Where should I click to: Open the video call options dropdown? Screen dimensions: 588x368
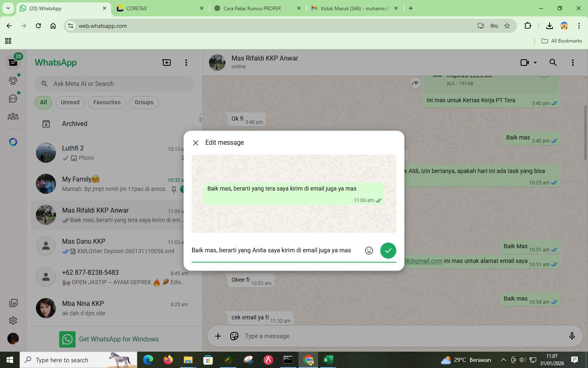click(x=535, y=63)
